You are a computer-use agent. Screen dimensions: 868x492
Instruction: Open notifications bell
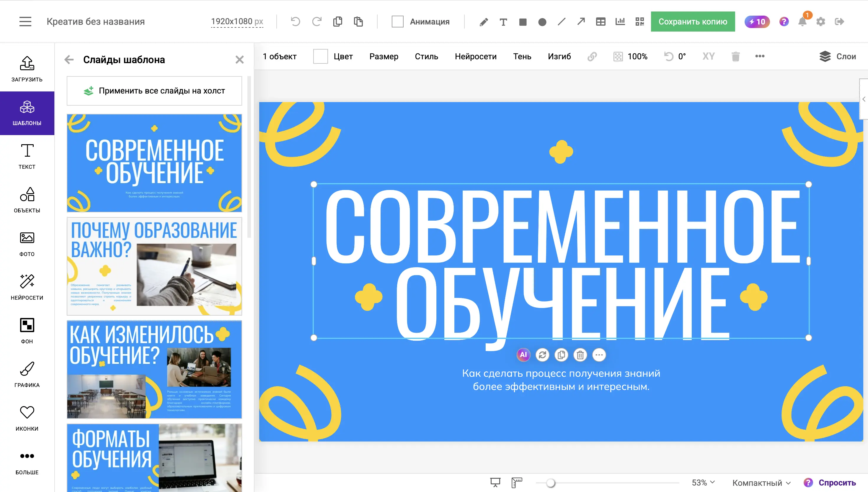click(802, 22)
